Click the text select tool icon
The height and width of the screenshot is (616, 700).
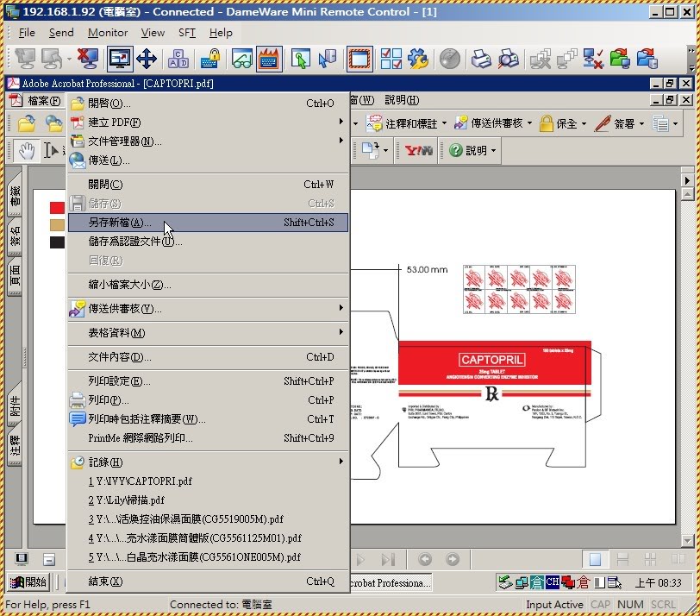point(52,150)
